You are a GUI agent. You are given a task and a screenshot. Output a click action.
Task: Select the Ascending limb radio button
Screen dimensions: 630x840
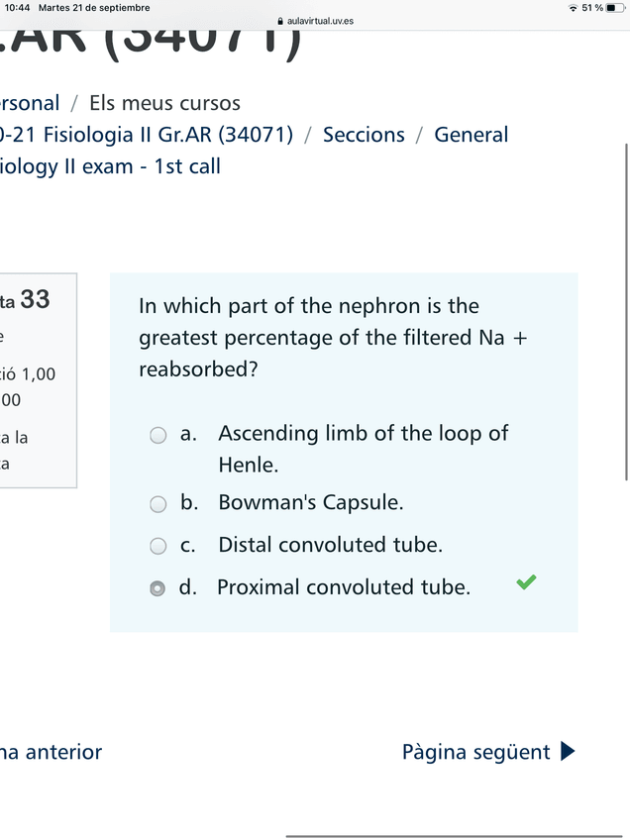tap(157, 435)
